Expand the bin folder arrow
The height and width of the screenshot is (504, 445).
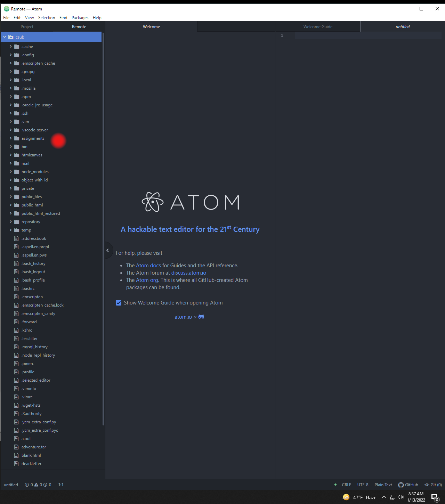[x=11, y=147]
